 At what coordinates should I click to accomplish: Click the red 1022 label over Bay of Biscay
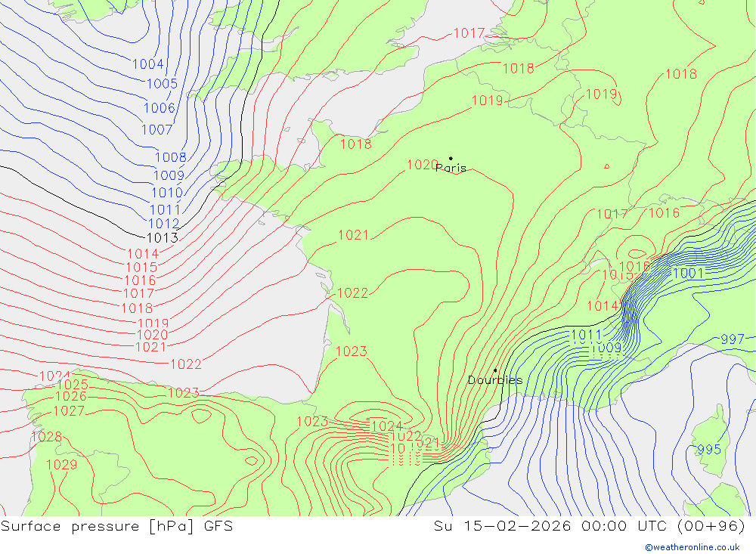(x=186, y=364)
